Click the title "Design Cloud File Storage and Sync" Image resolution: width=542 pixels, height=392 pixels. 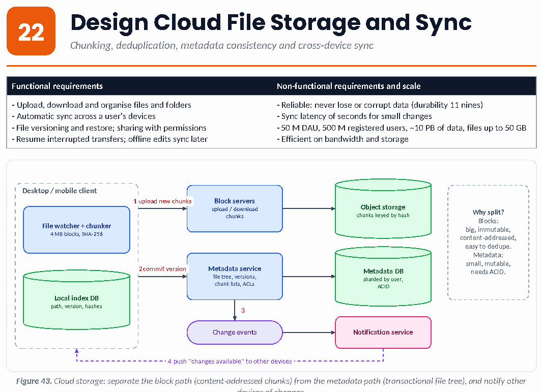[271, 22]
